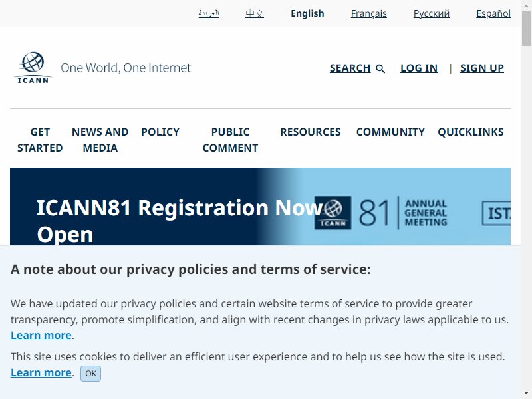Click the ICANN 81 Annual General Meeting graphic
This screenshot has height=399, width=532.
click(380, 213)
